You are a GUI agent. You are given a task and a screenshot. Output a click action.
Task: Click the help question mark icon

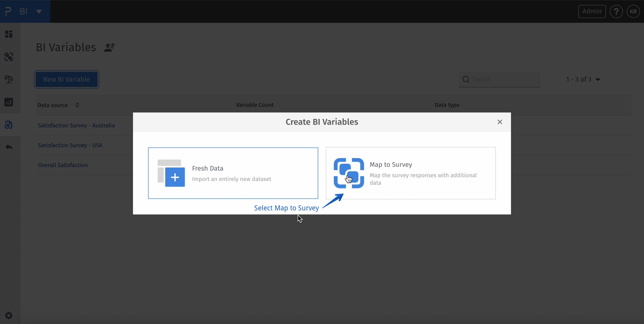tap(616, 11)
